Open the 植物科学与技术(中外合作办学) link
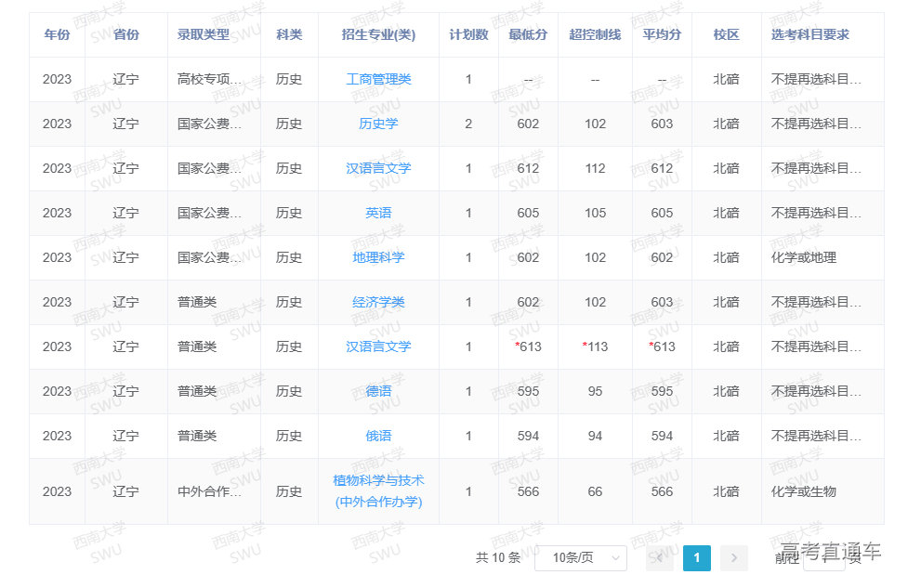The height and width of the screenshot is (588, 908). click(x=378, y=491)
